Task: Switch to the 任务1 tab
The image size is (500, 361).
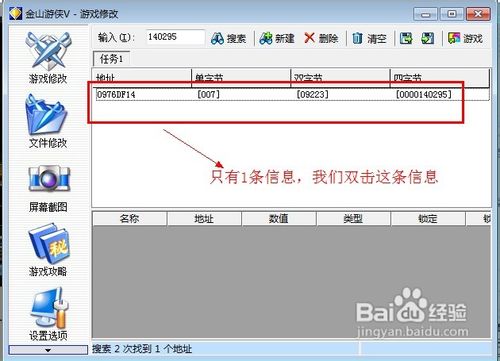Action: 111,59
